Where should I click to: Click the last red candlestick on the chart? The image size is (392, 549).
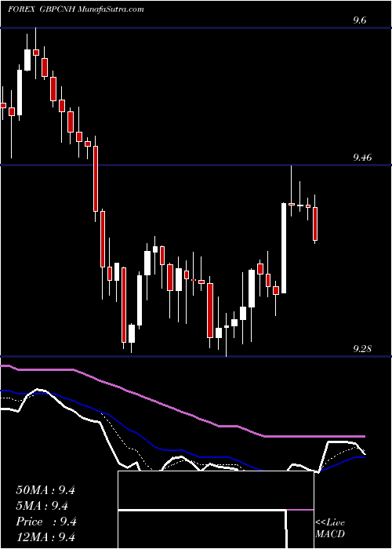[315, 224]
